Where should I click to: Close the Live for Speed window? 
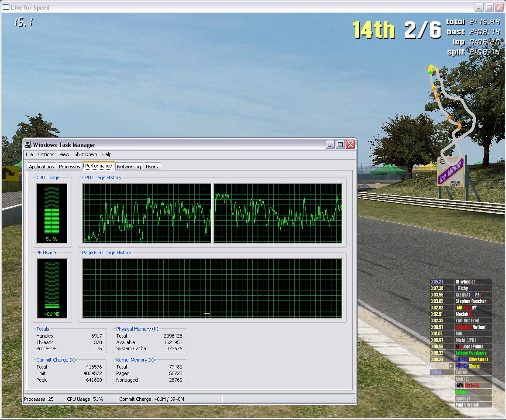click(x=499, y=7)
